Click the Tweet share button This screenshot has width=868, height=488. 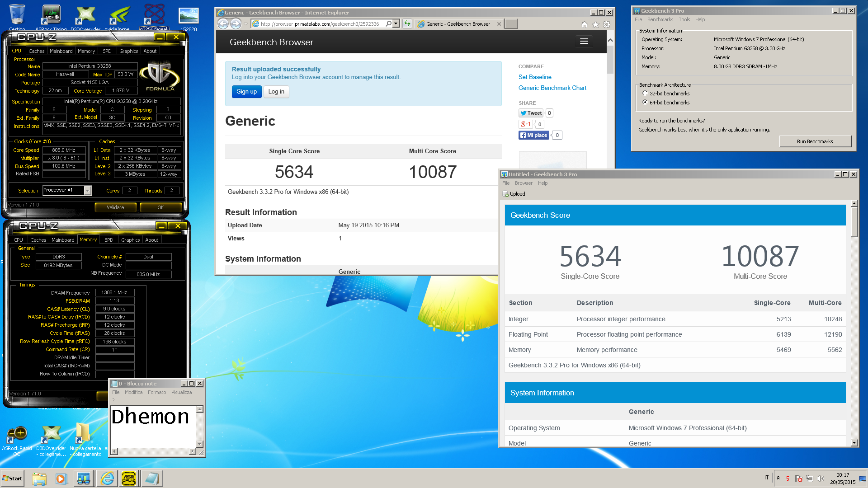[x=531, y=113]
